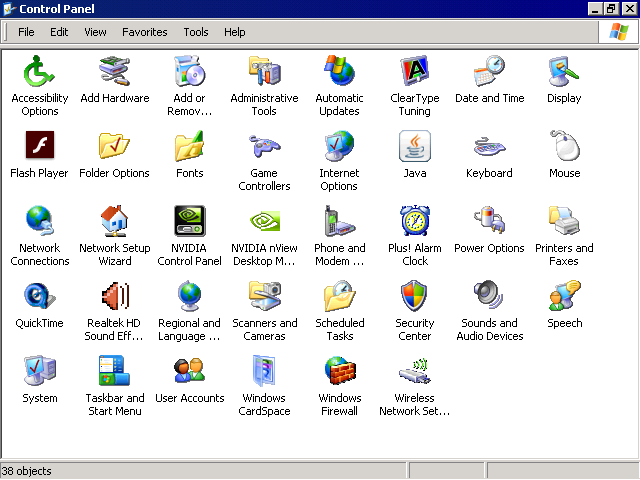Select the Date and Time icon

point(489,71)
